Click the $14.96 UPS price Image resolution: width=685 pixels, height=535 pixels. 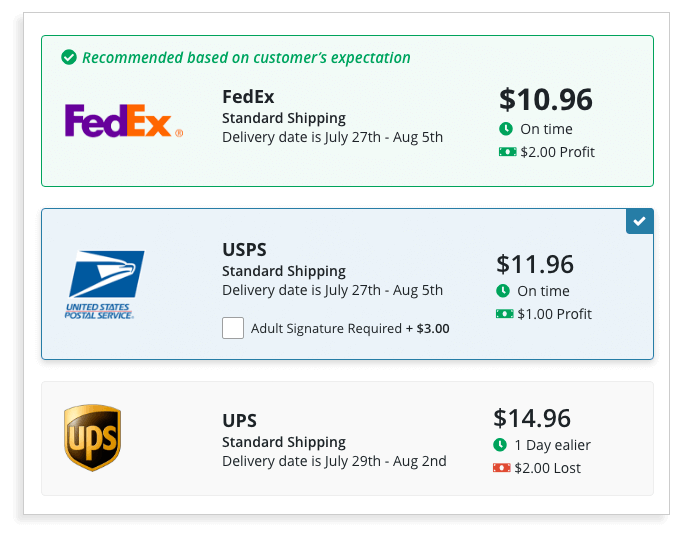click(532, 418)
